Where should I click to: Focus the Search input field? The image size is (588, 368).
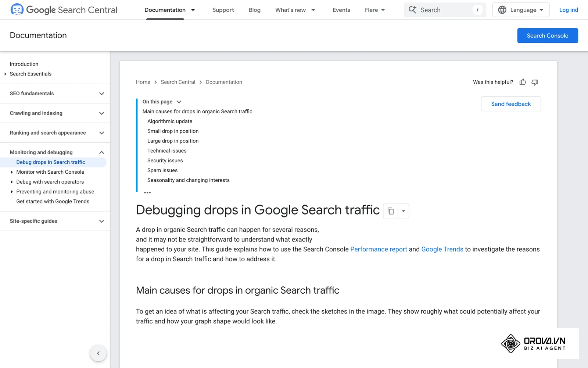tap(445, 10)
